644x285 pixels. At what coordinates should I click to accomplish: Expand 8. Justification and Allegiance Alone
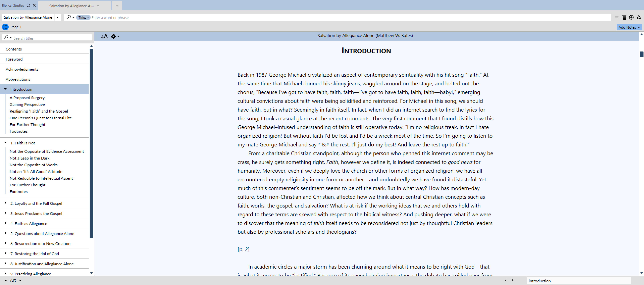click(x=6, y=263)
